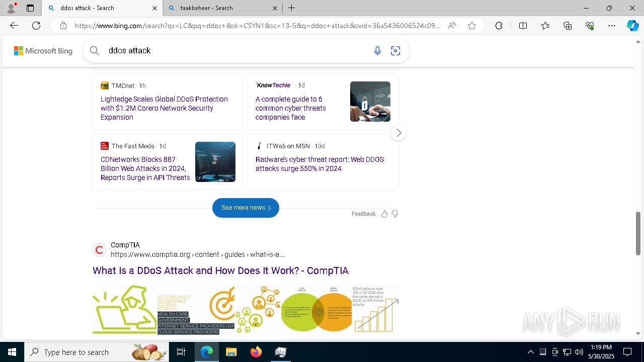This screenshot has width=644, height=362.
Task: Click the Microsoft Bing logo
Action: [43, 51]
